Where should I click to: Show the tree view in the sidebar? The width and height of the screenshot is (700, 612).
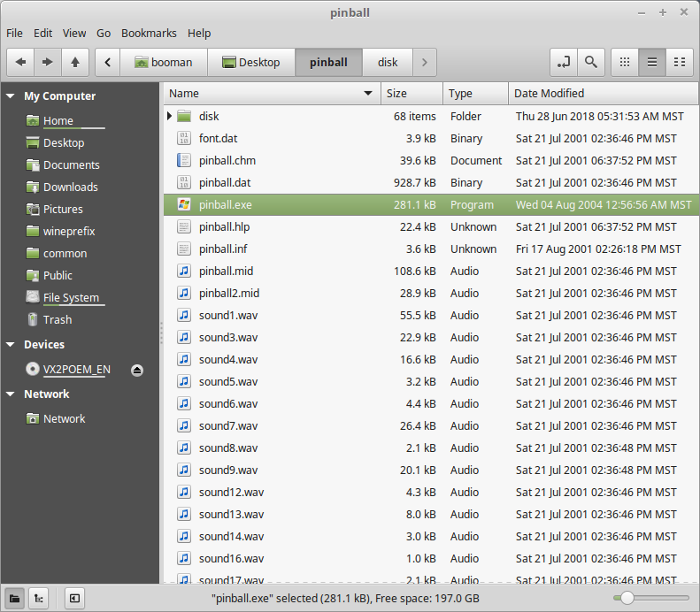[39, 598]
